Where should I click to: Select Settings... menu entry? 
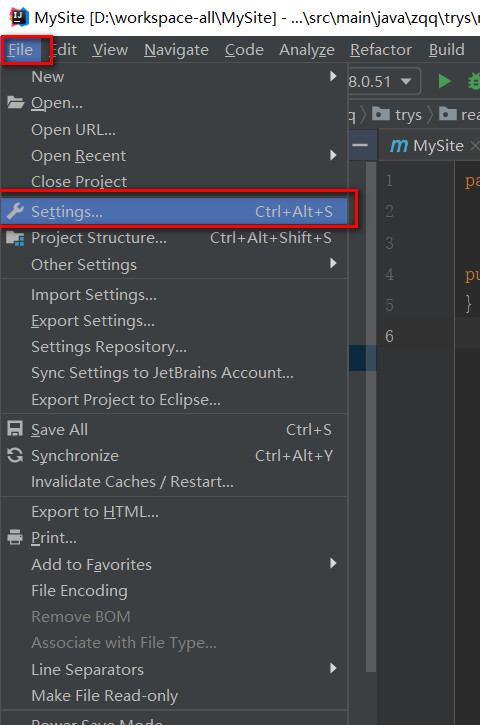click(x=174, y=211)
